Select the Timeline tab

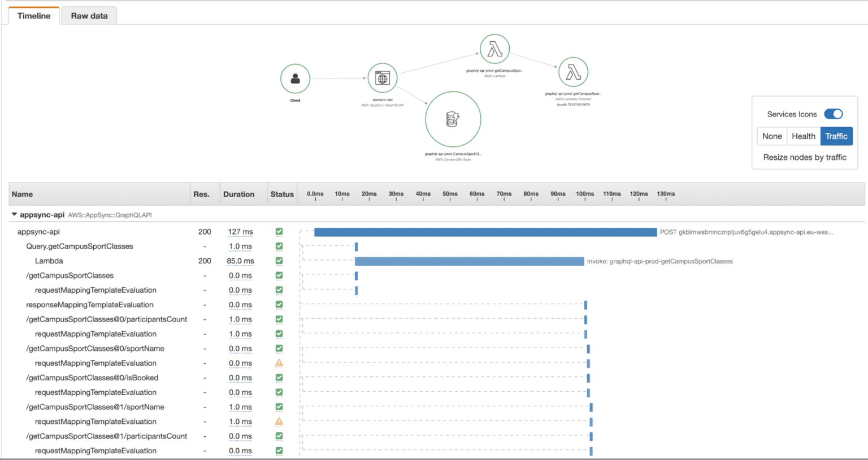tap(33, 15)
